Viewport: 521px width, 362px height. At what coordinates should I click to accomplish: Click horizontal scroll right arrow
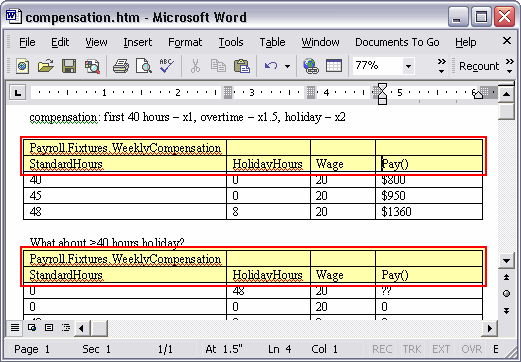click(490, 328)
